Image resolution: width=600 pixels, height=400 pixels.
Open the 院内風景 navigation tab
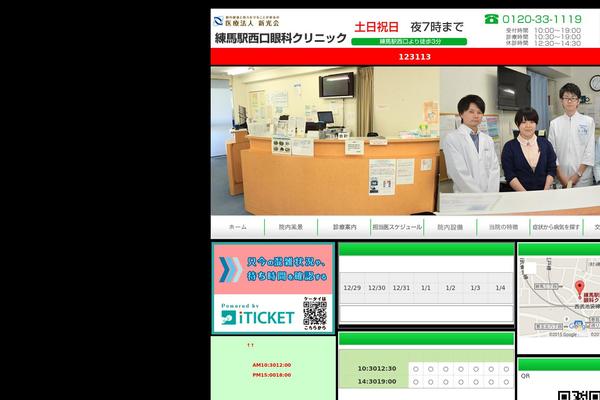click(291, 227)
